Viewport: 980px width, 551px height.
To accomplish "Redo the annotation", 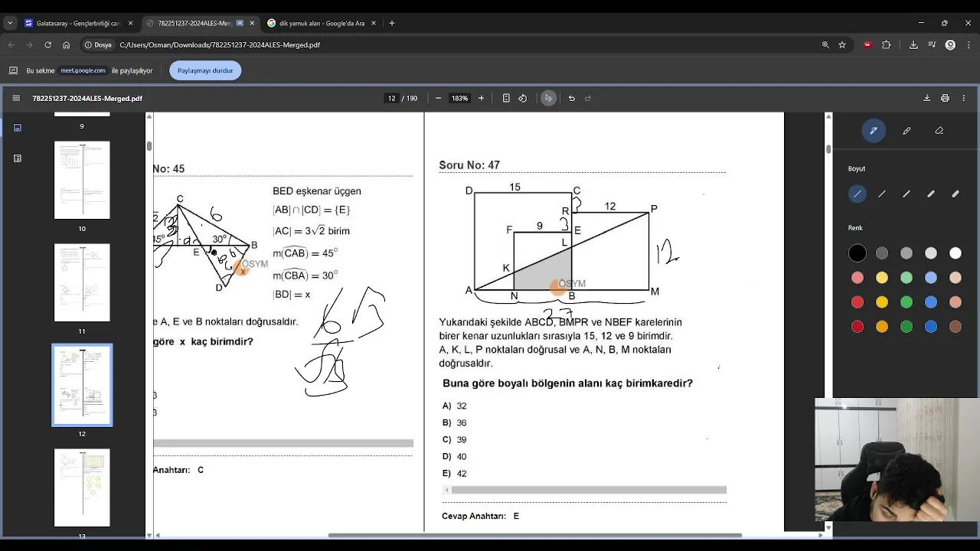I will coord(588,98).
